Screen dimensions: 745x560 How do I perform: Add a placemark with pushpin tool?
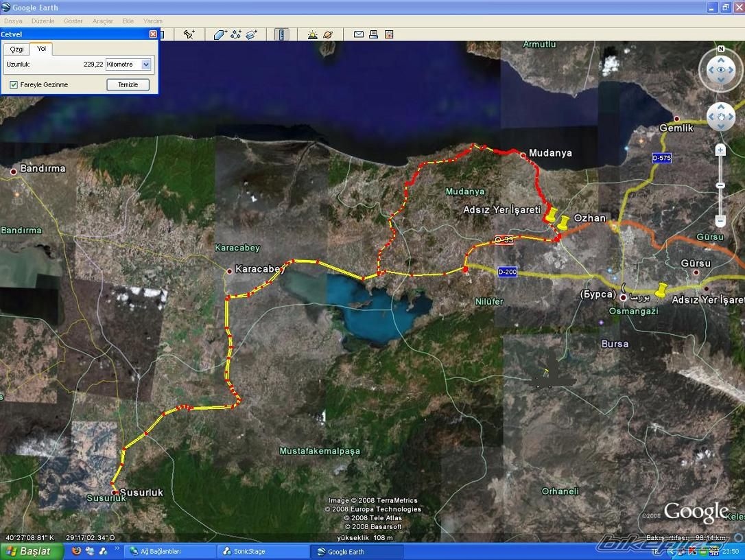point(189,34)
